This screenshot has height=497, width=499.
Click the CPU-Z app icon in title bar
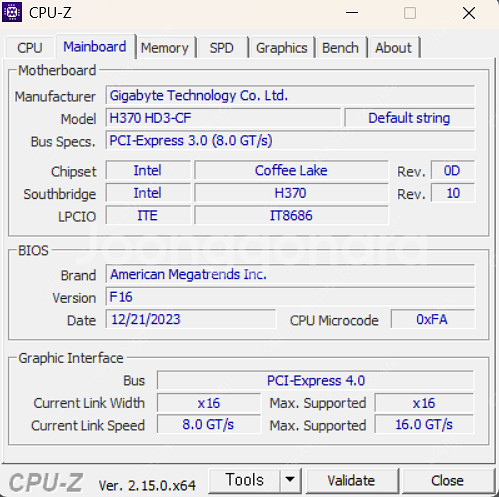pyautogui.click(x=12, y=12)
